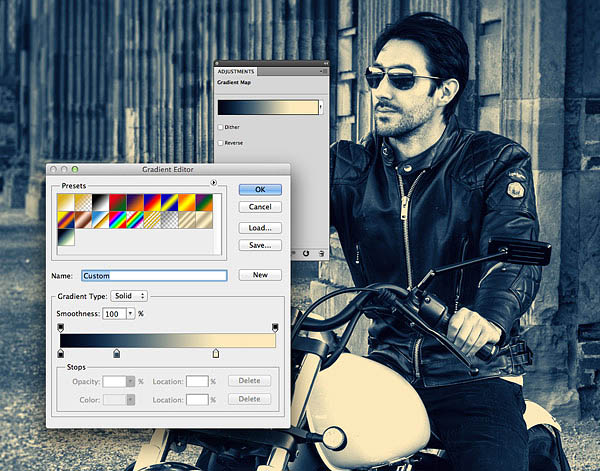Viewport: 600px width, 471px height.
Task: Select the cream color stop below gradient
Action: point(216,353)
